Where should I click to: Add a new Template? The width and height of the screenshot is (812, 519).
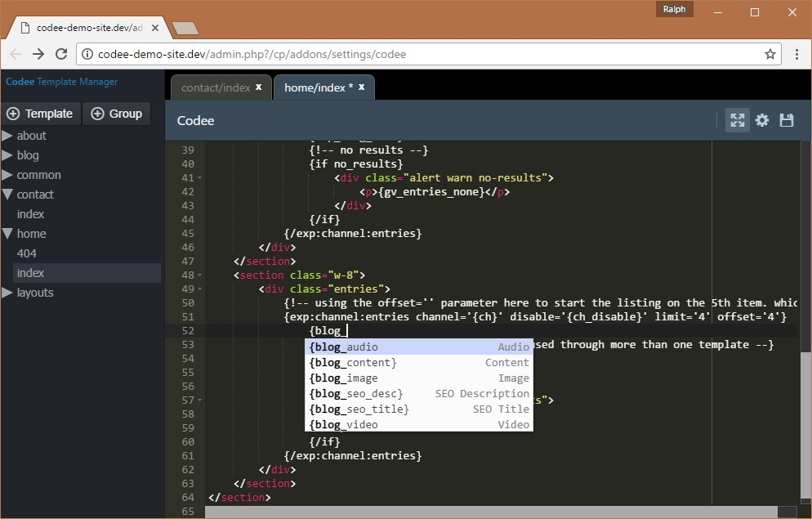pyautogui.click(x=40, y=114)
